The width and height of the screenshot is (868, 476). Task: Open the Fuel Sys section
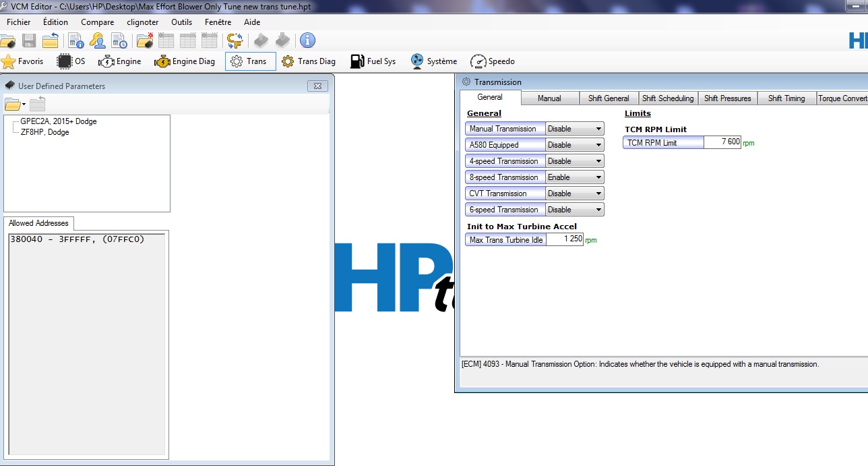[373, 61]
